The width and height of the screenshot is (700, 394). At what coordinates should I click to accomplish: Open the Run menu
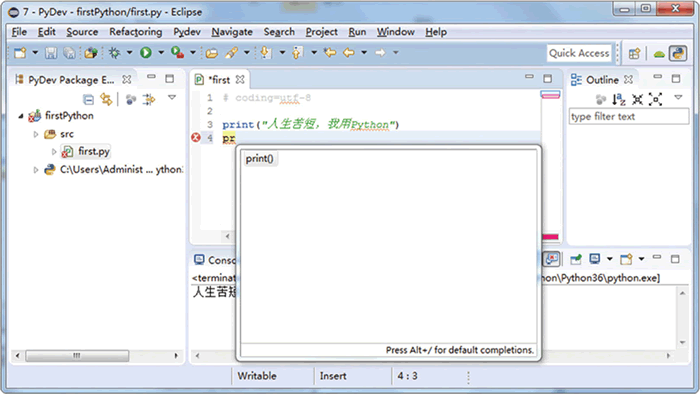(x=357, y=32)
